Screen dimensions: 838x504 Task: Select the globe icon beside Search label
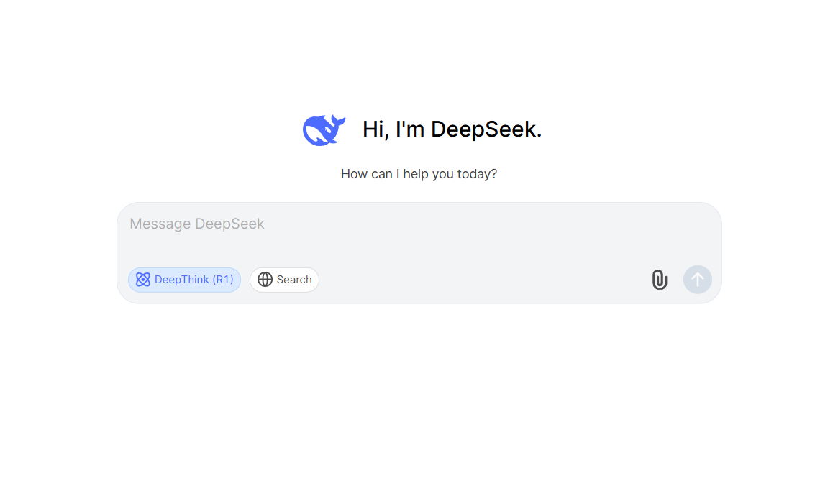264,280
